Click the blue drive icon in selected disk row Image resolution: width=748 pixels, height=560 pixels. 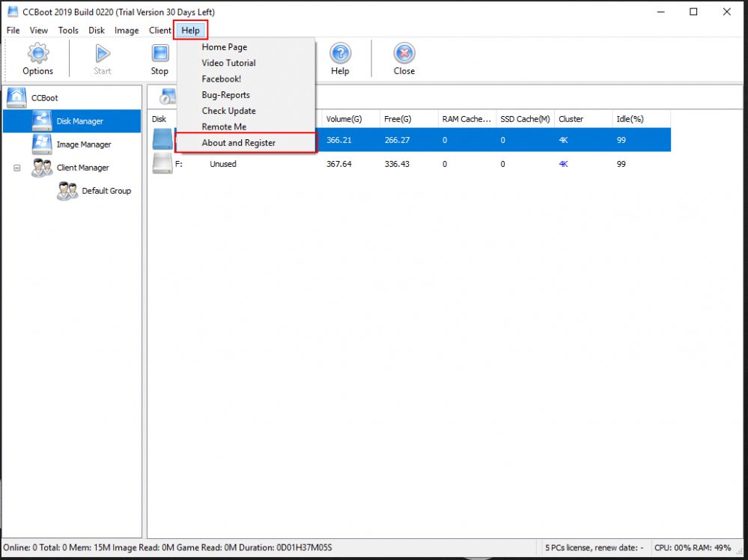pos(162,140)
